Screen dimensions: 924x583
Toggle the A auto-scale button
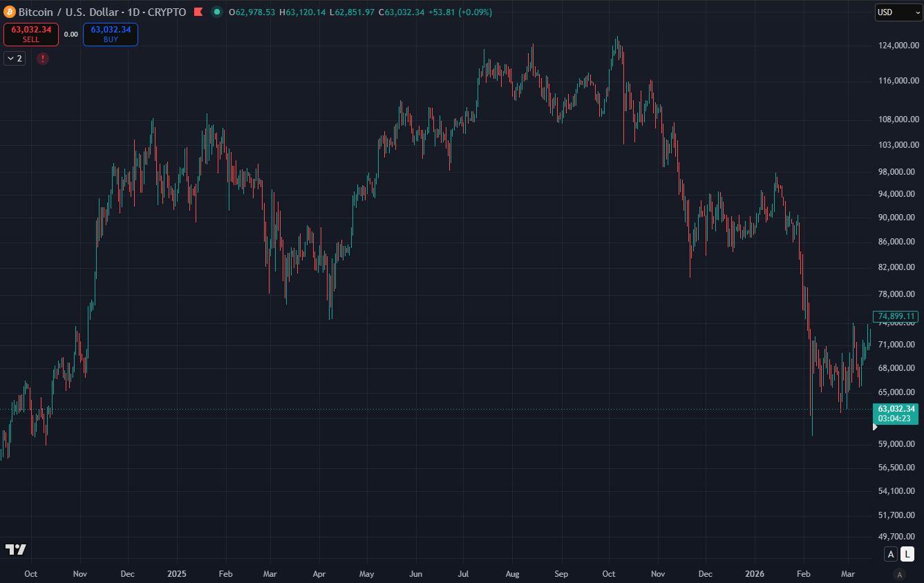pyautogui.click(x=891, y=554)
